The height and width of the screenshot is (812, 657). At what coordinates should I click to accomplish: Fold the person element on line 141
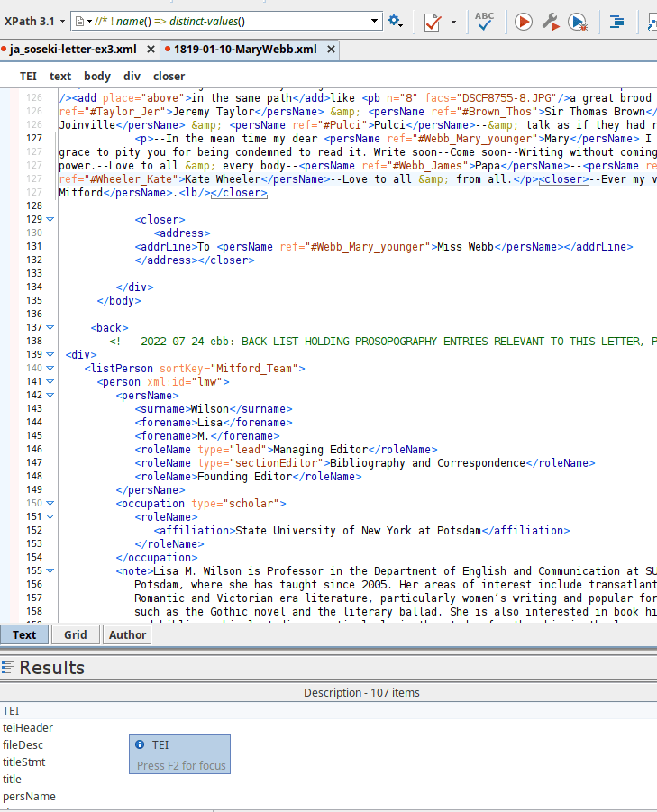pyautogui.click(x=50, y=381)
